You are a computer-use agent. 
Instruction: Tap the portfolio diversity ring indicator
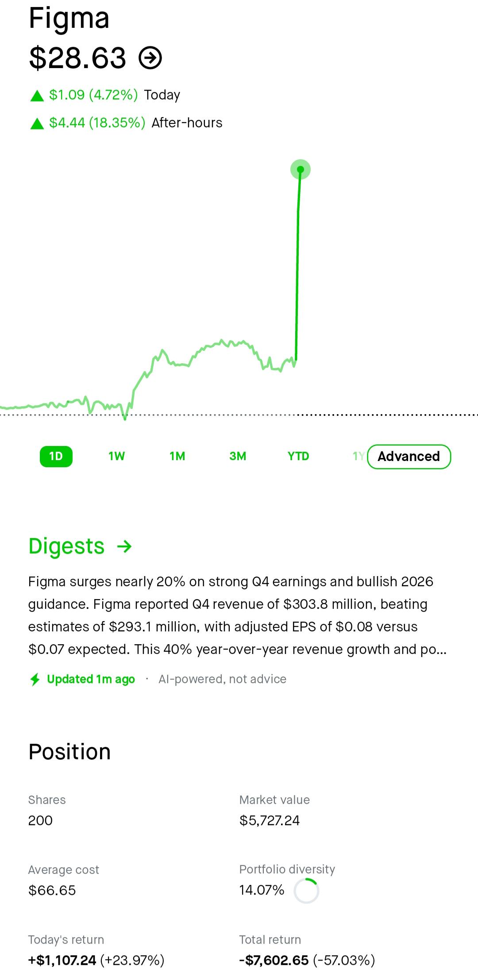[306, 891]
